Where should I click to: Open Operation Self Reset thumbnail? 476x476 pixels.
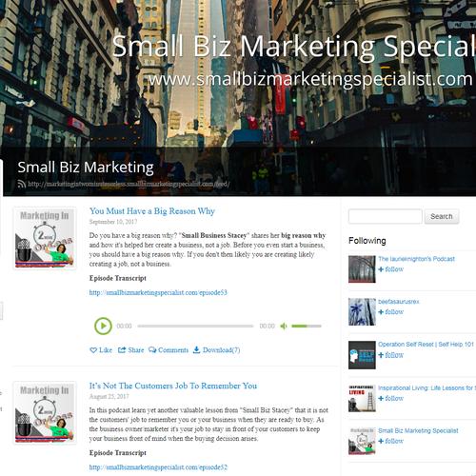pos(362,355)
